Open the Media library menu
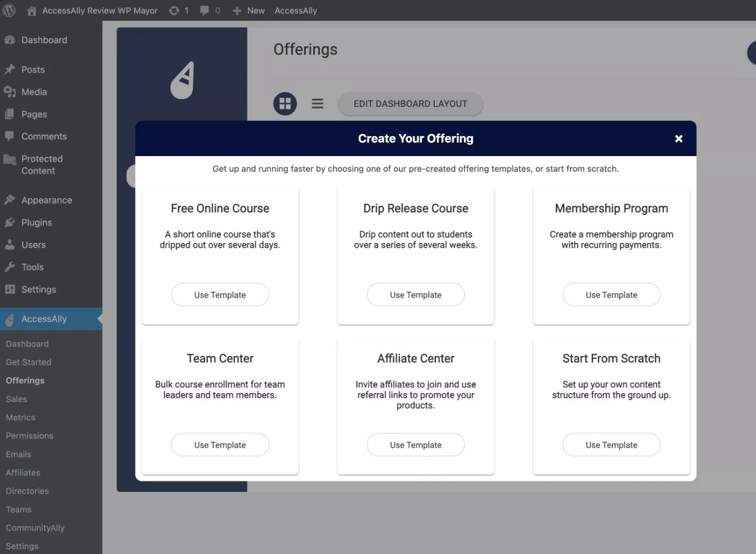Screen dimensions: 756x554 point(34,92)
